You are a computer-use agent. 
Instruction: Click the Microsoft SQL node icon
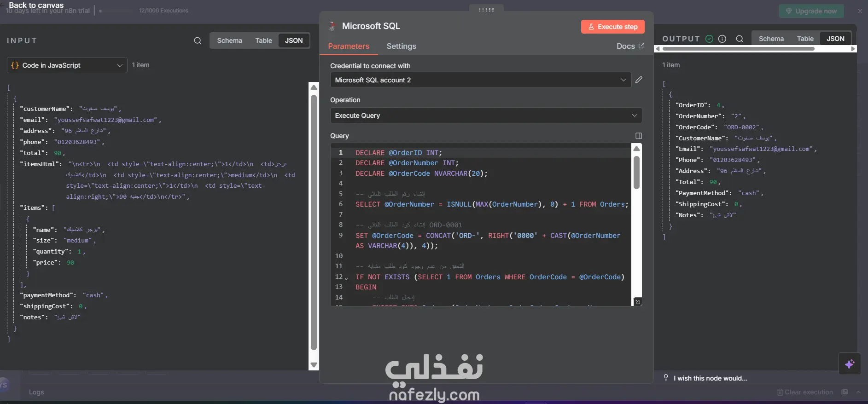332,26
